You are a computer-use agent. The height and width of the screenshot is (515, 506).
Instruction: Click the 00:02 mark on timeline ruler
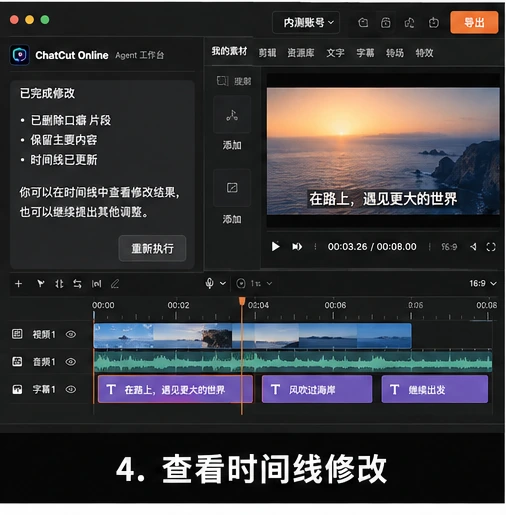click(x=178, y=305)
